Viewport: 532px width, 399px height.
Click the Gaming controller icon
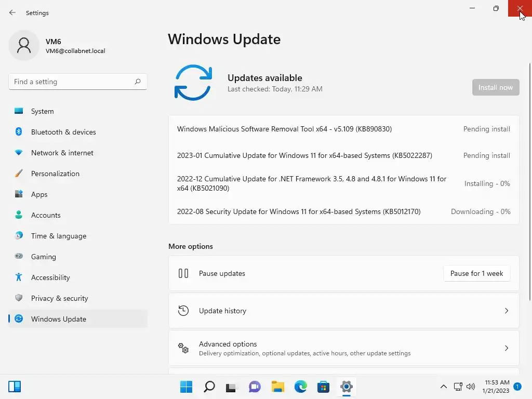(19, 256)
